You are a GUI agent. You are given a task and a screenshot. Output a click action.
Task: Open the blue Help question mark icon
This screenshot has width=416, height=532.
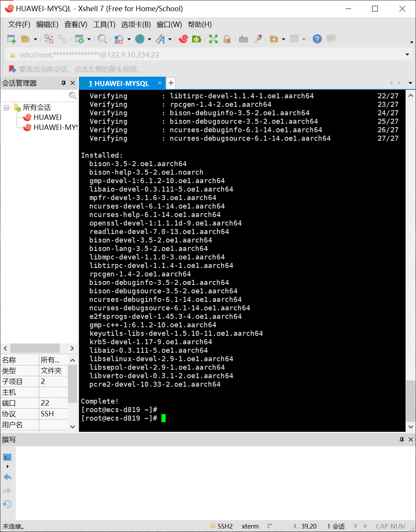(x=317, y=39)
